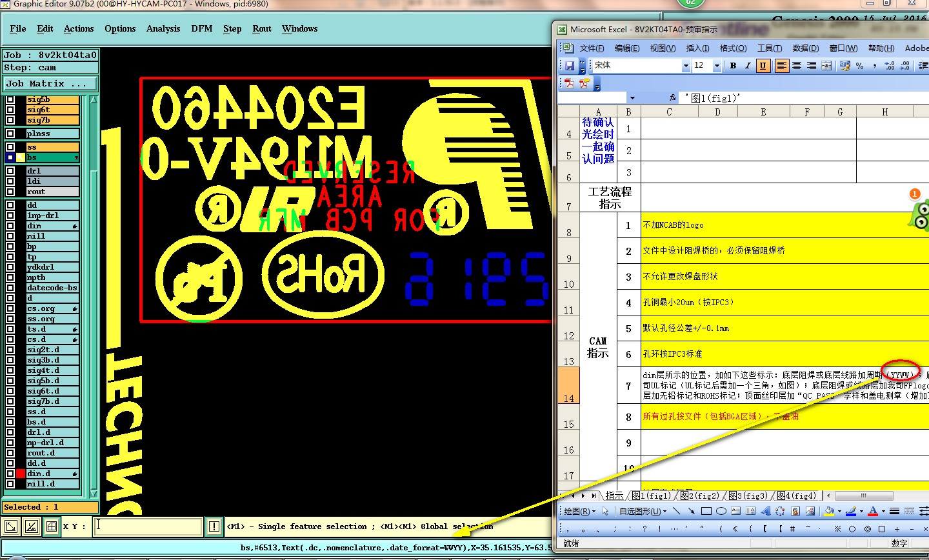Image resolution: width=929 pixels, height=560 pixels.
Task: Switch to the 图2(fig2) sheet tab
Action: pyautogui.click(x=701, y=495)
